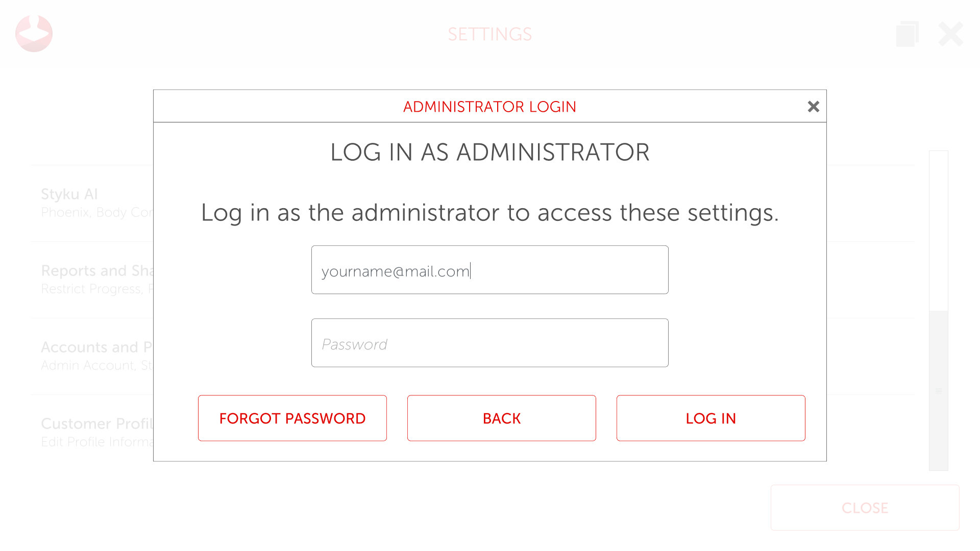Click the ADMINISTRATOR LOGIN title bar text
980x551 pixels.
(489, 107)
